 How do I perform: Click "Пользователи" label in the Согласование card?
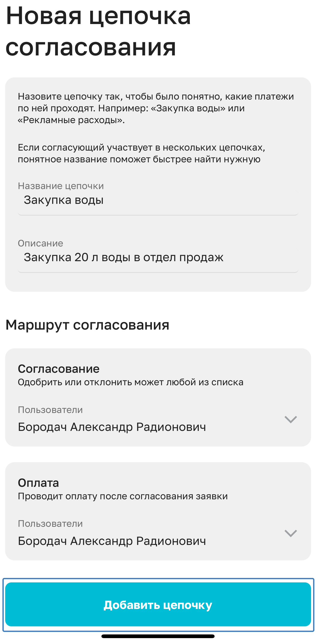coord(50,410)
